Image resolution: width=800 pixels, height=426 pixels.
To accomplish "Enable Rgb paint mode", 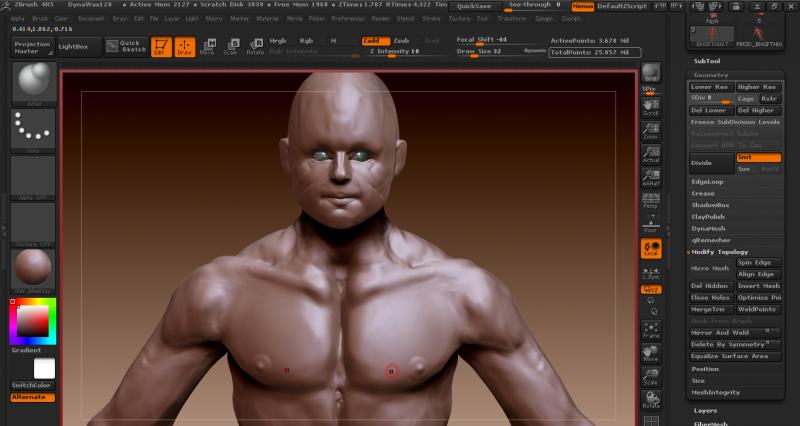I will click(307, 41).
